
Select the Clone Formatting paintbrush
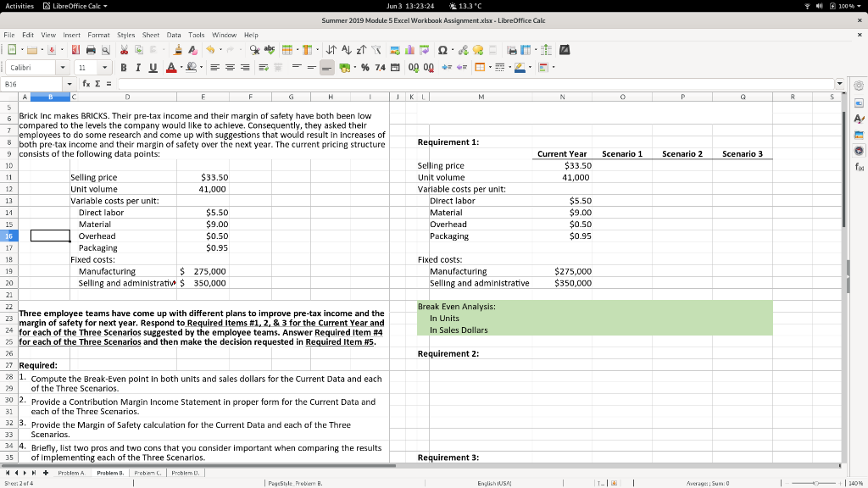click(x=179, y=50)
